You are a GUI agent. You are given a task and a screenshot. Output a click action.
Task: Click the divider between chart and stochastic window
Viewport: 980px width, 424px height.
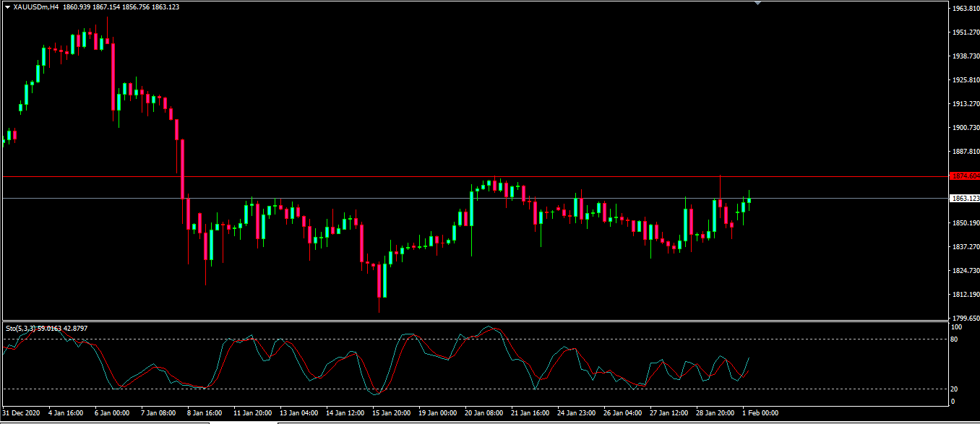tap(470, 321)
